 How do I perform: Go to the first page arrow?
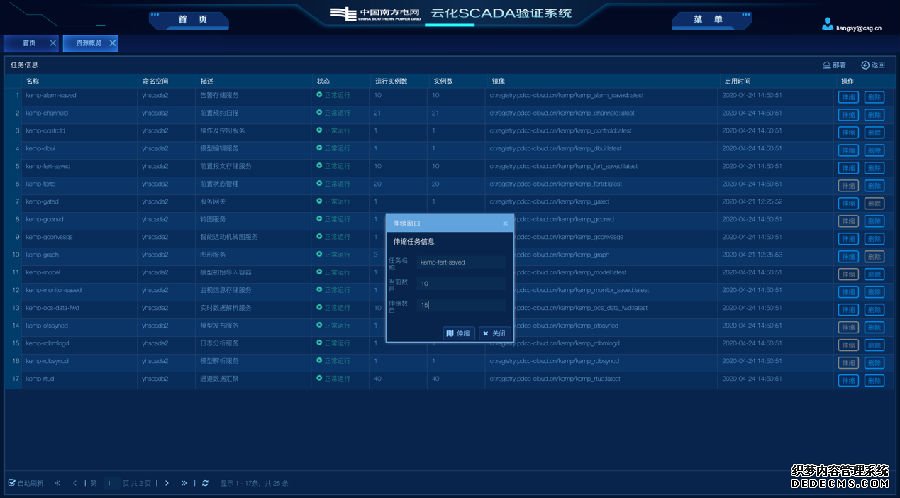coord(57,483)
